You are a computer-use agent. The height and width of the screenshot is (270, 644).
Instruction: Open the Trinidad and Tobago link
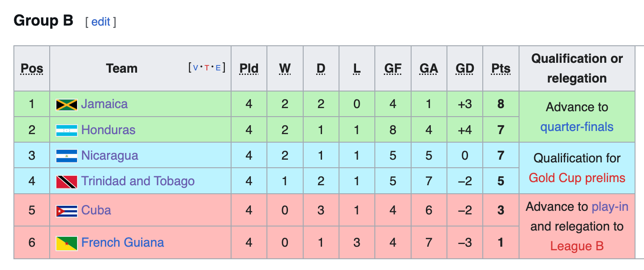pyautogui.click(x=138, y=181)
